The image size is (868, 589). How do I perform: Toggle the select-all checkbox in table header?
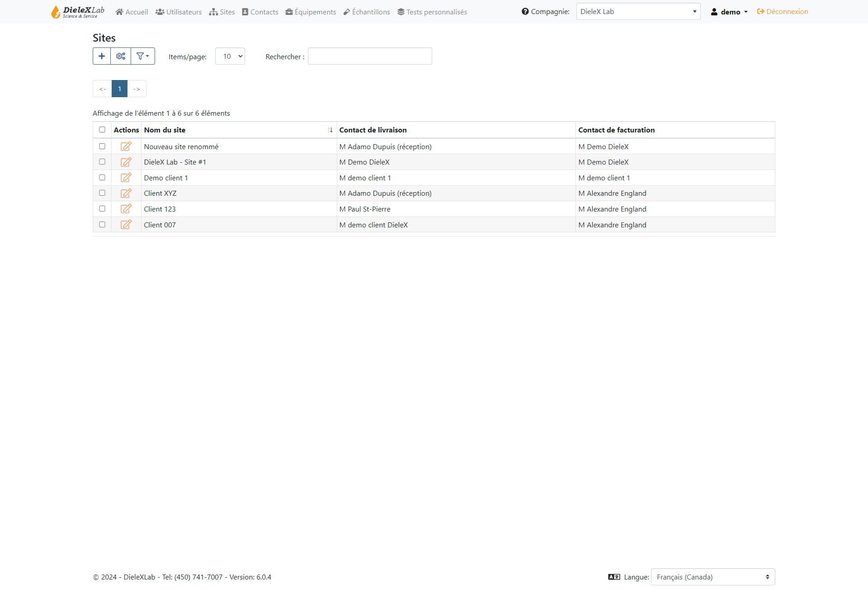click(x=102, y=130)
